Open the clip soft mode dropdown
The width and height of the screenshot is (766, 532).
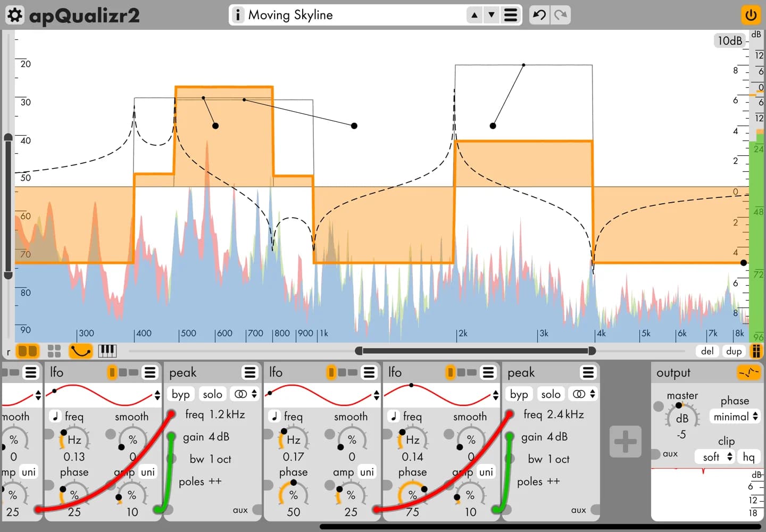[x=715, y=456]
